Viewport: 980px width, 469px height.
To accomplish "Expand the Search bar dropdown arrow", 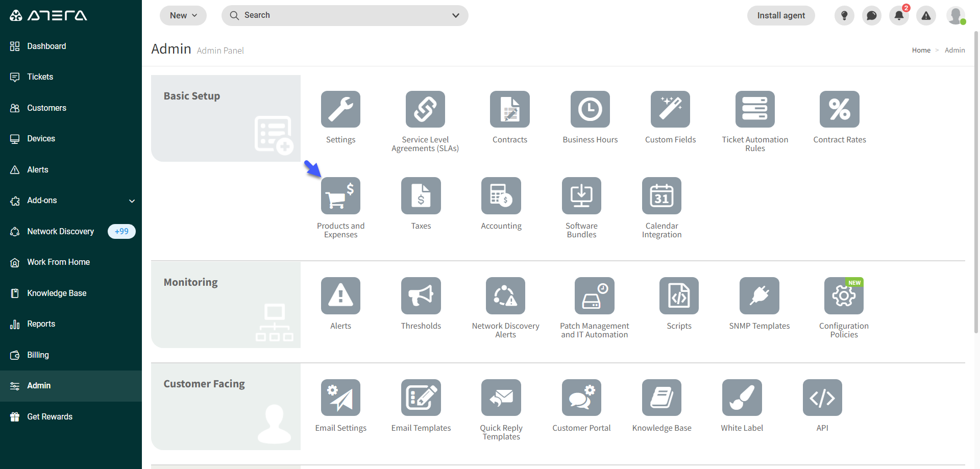I will click(456, 15).
